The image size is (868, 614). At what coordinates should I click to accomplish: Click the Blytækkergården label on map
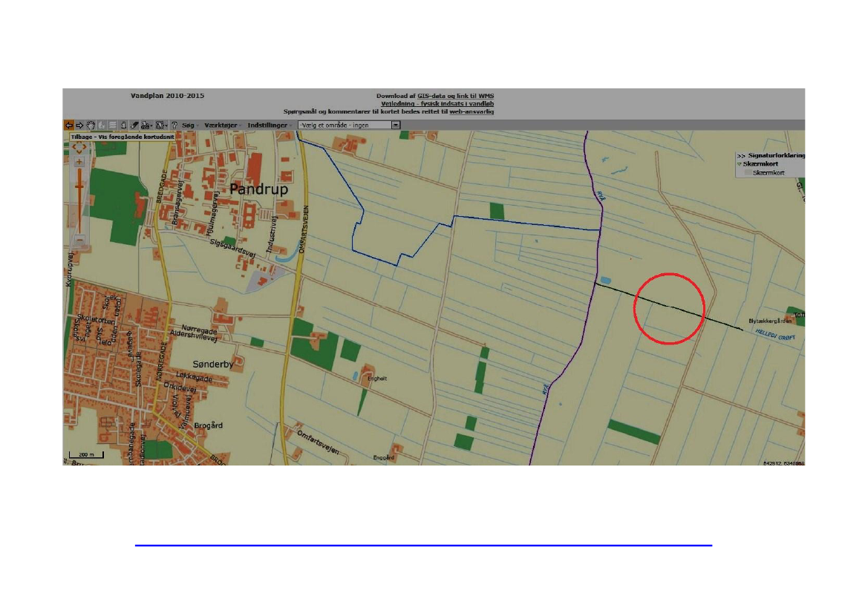coord(770,321)
